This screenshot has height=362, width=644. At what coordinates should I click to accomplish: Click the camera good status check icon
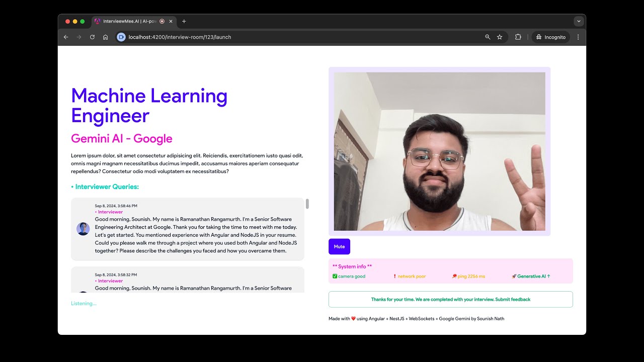coord(335,276)
